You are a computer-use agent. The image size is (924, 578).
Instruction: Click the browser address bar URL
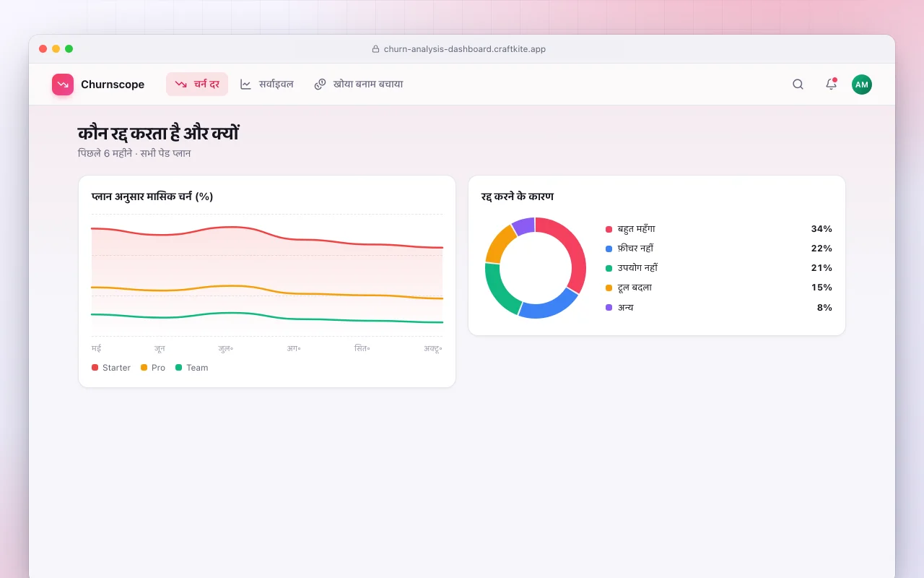(464, 49)
